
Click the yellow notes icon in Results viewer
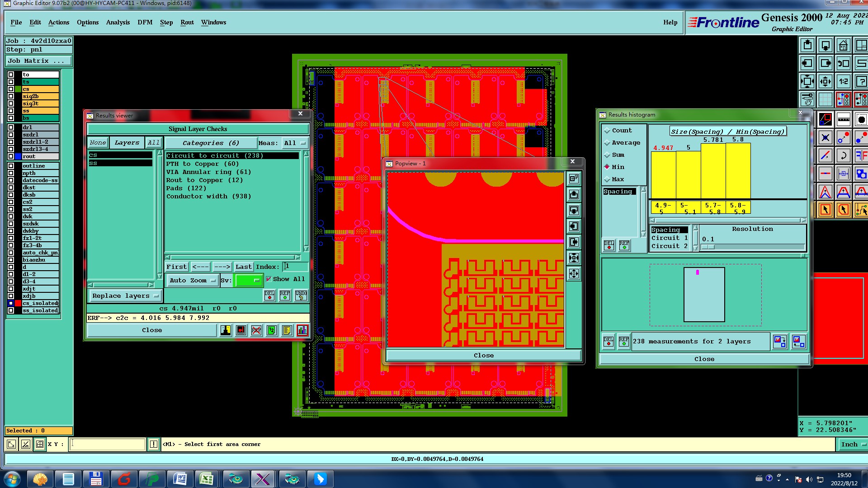pos(287,330)
